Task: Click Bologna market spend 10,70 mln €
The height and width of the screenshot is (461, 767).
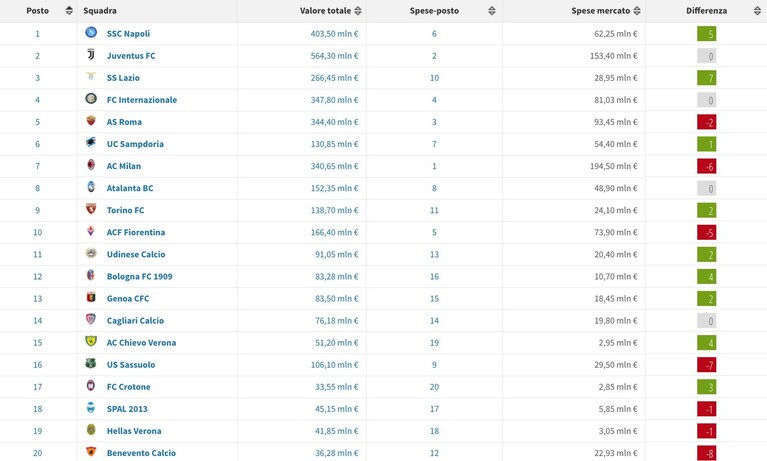Action: click(616, 277)
